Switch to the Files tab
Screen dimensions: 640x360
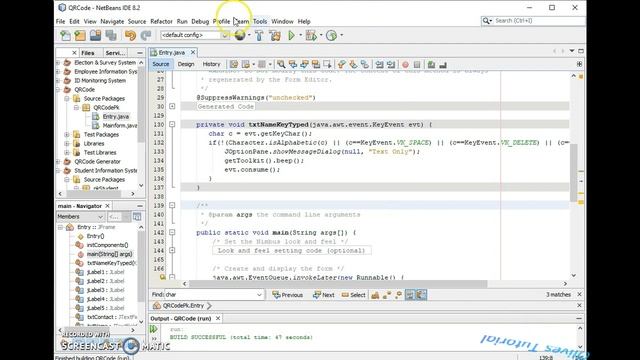point(88,53)
